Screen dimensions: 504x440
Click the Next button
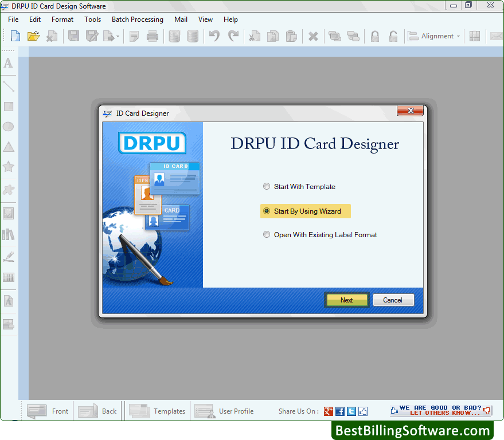(x=346, y=300)
